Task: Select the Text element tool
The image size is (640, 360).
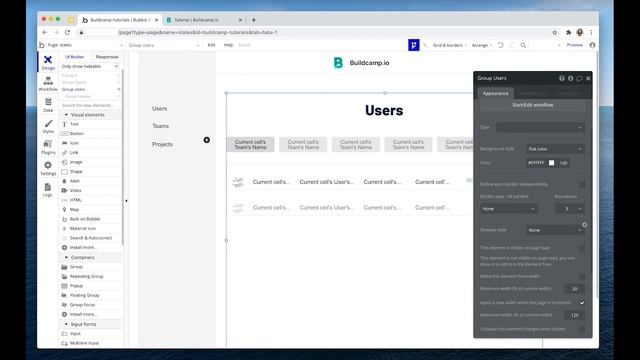Action: (x=74, y=124)
